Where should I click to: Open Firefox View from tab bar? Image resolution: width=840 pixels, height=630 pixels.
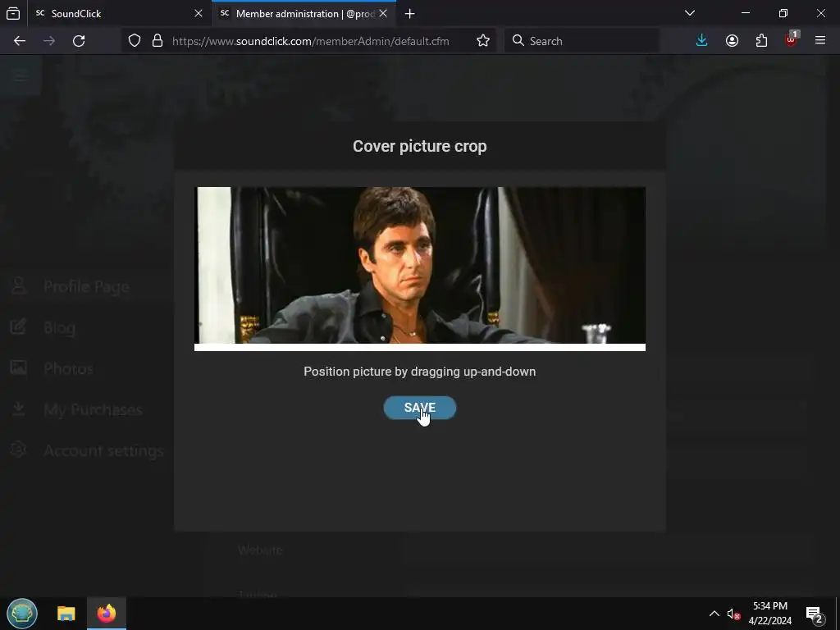tap(13, 13)
